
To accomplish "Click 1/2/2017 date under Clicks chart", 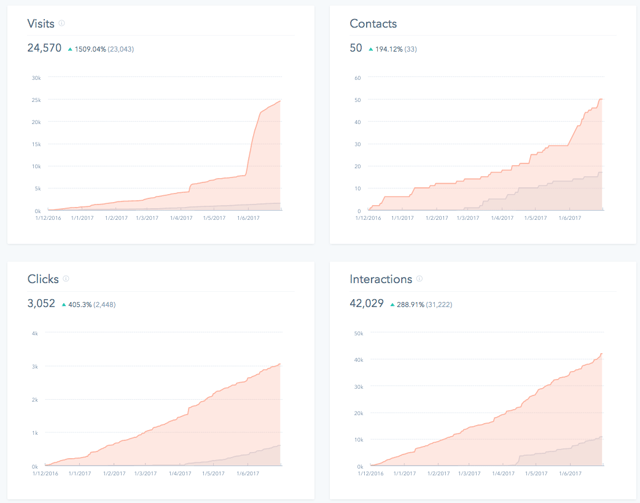I will (x=114, y=474).
